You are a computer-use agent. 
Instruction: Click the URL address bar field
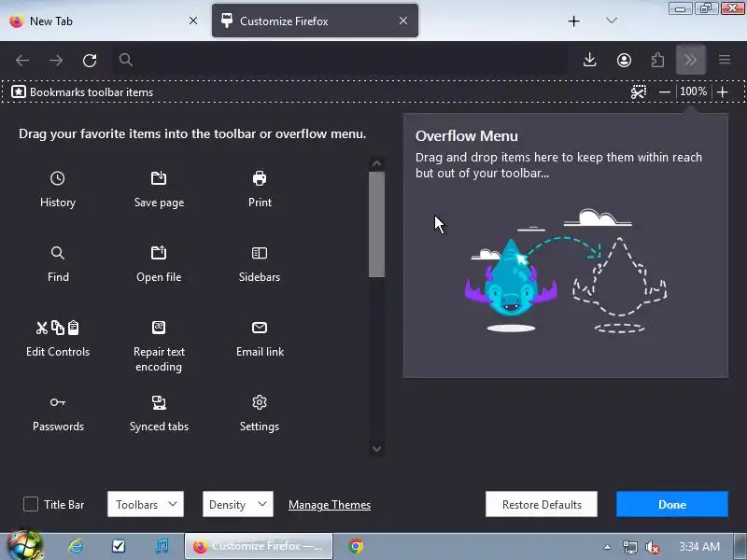(x=341, y=60)
